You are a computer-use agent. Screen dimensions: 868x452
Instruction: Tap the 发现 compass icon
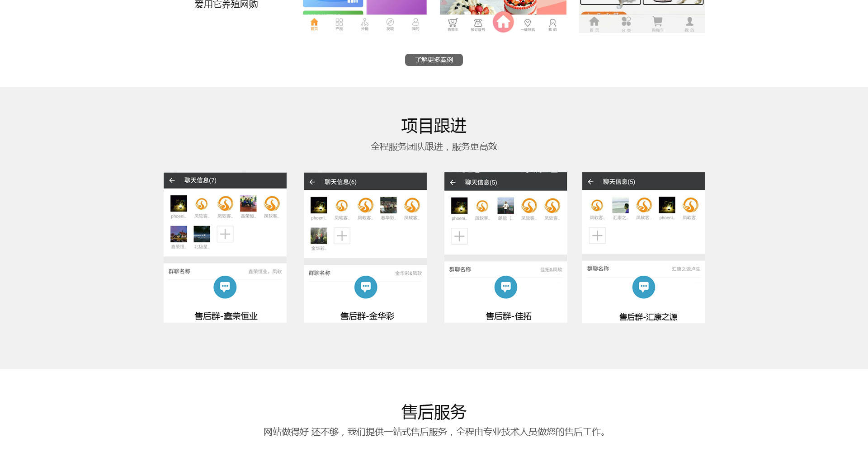390,24
